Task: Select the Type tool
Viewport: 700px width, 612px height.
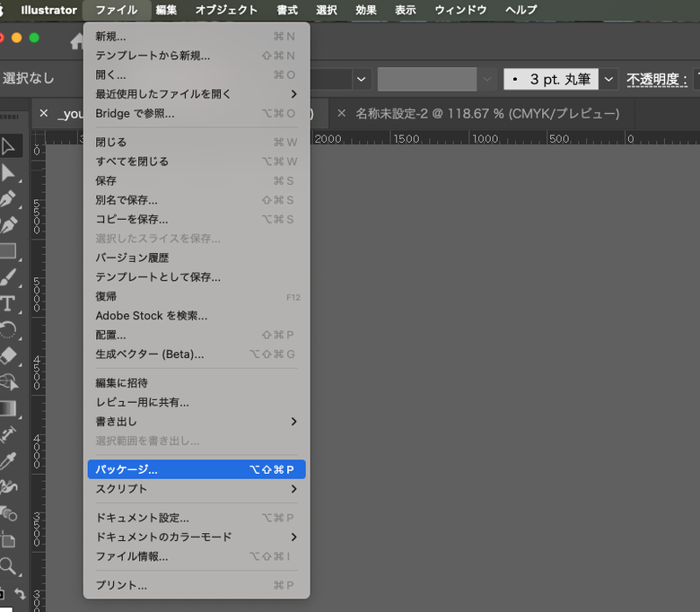Action: [7, 303]
